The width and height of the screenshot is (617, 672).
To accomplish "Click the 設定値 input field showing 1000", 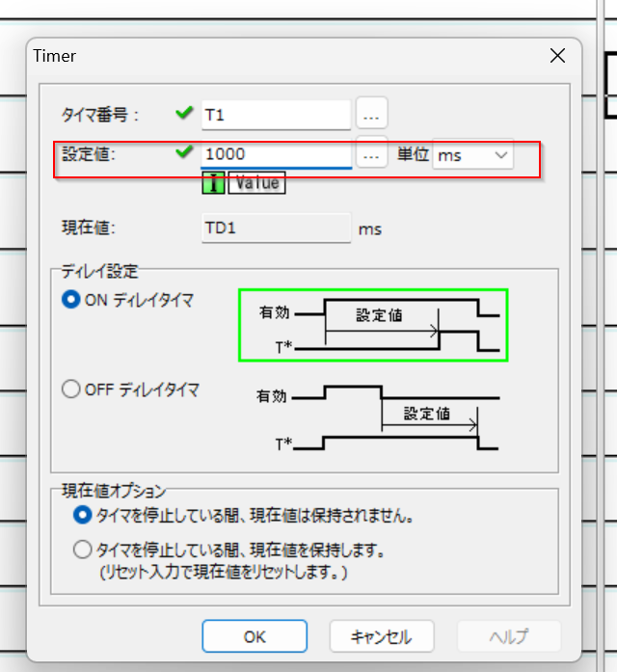I will tap(276, 154).
